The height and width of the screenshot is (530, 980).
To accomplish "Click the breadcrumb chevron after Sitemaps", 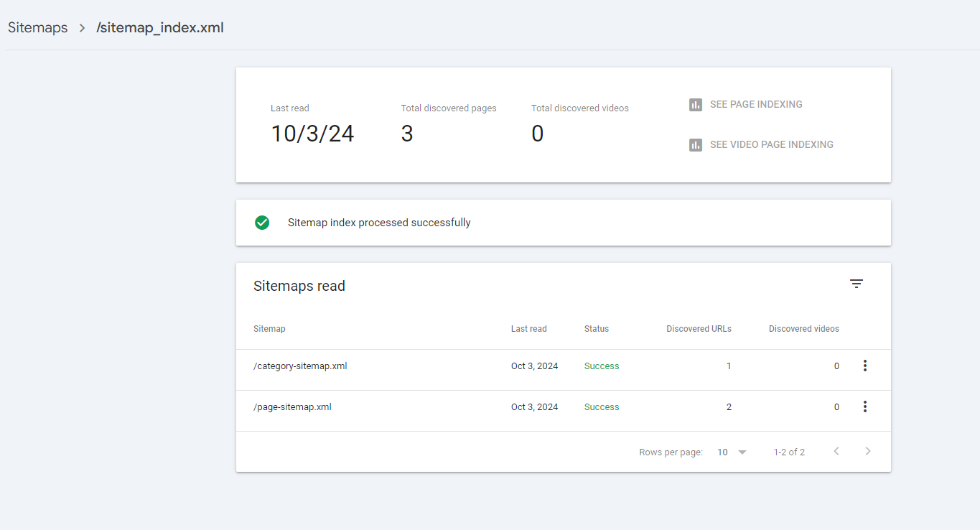I will click(83, 28).
